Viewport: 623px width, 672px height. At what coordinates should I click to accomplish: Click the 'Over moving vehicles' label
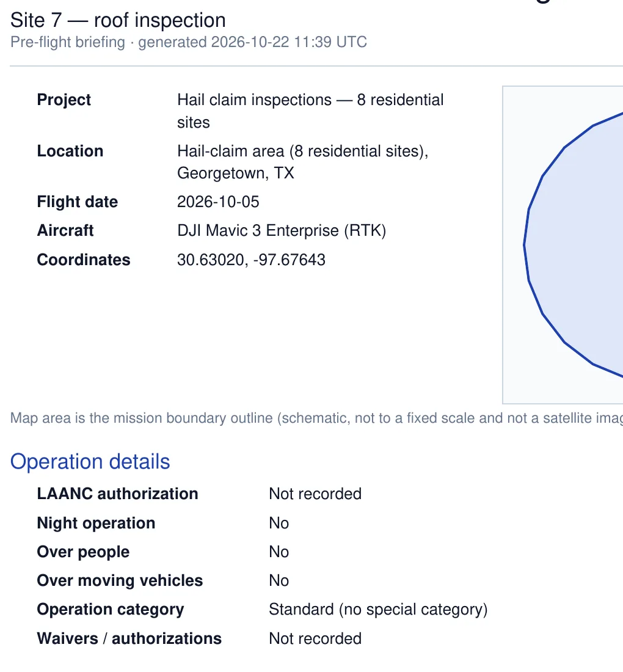[x=120, y=581]
